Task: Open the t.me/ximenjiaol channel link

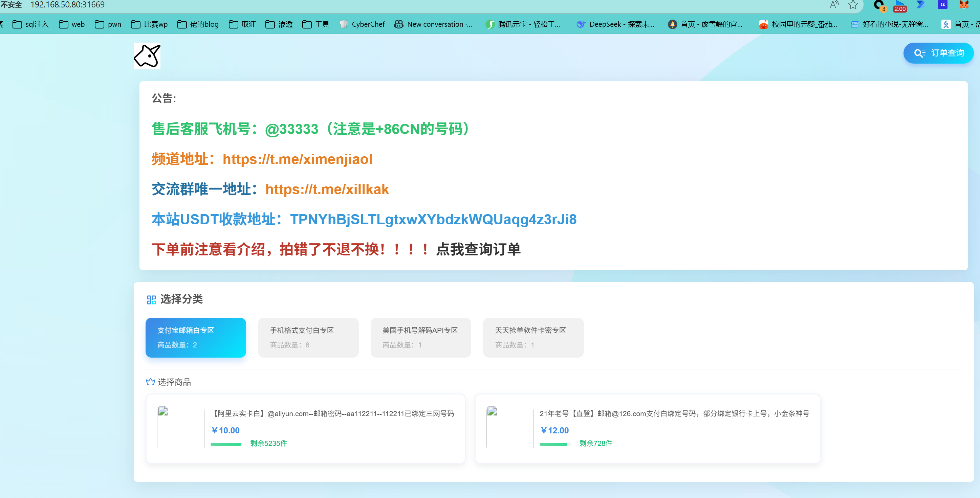Action: 297,159
